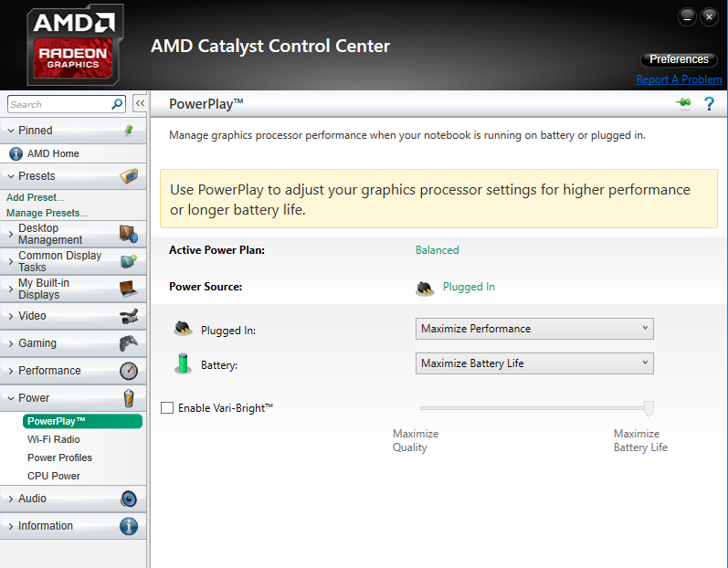Screen dimensions: 728x568
Task: Open the Wi-Fi Radio page
Action: coord(53,439)
